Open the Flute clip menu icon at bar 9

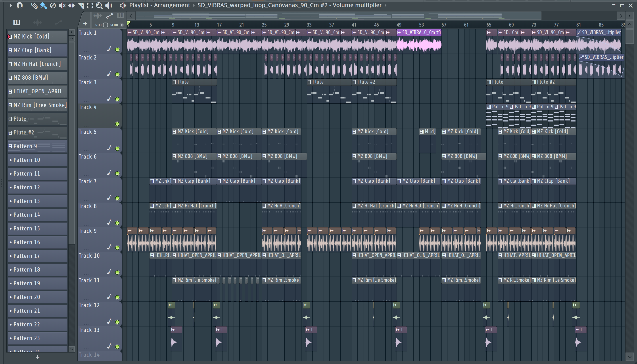pyautogui.click(x=175, y=82)
